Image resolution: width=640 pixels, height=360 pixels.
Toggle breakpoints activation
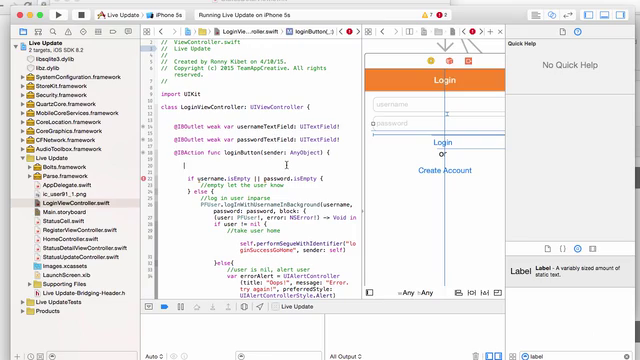click(164, 307)
